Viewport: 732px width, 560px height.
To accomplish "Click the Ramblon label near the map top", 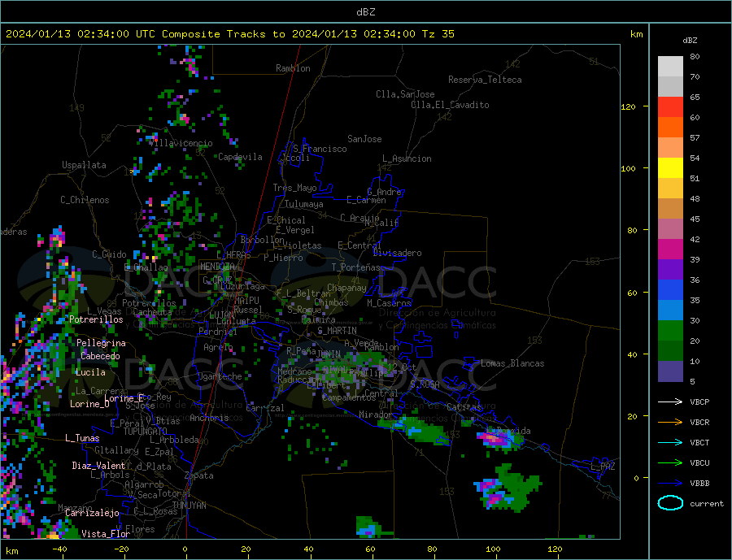I will pyautogui.click(x=293, y=68).
